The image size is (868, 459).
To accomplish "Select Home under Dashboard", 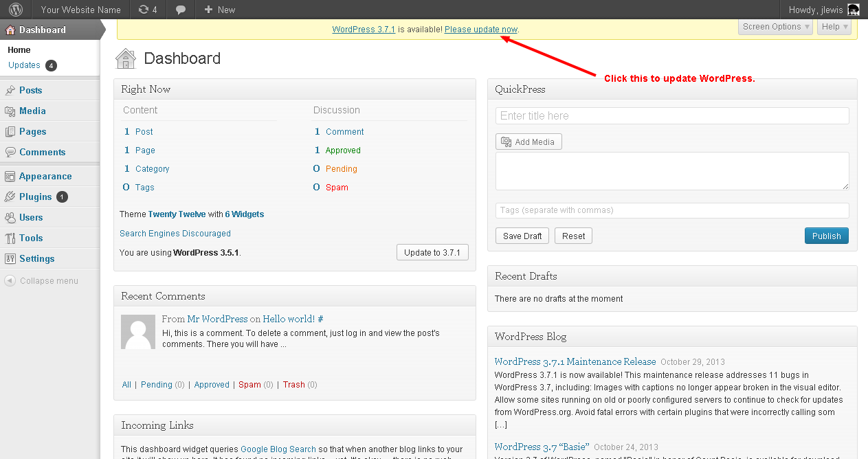I will [19, 50].
